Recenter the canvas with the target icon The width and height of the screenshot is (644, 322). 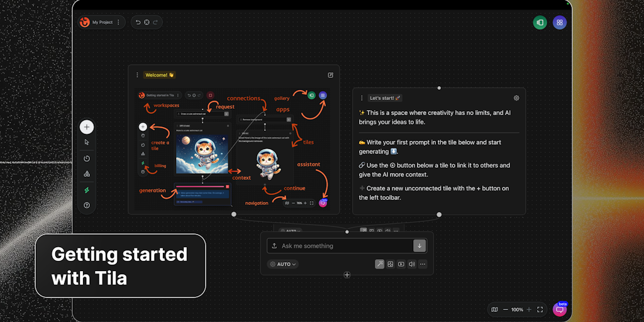coord(147,22)
